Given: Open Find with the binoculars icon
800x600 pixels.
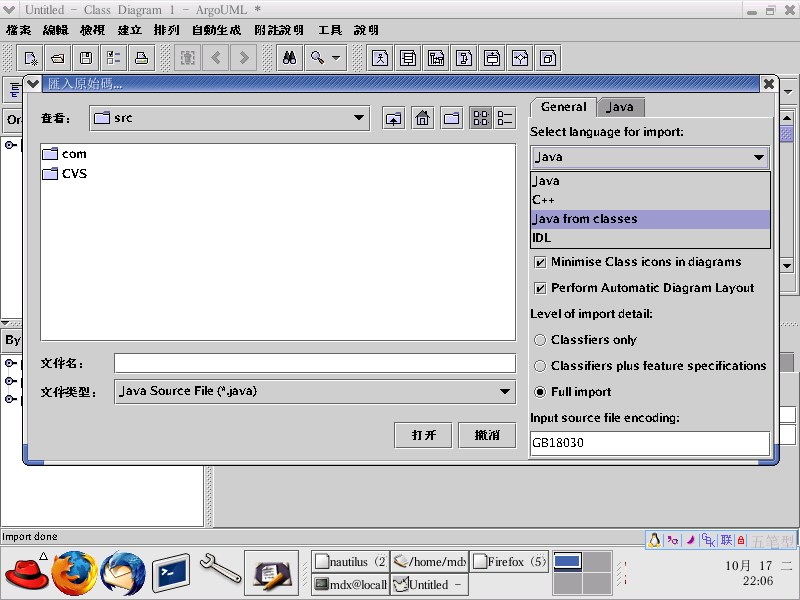Looking at the screenshot, I should click(x=289, y=58).
